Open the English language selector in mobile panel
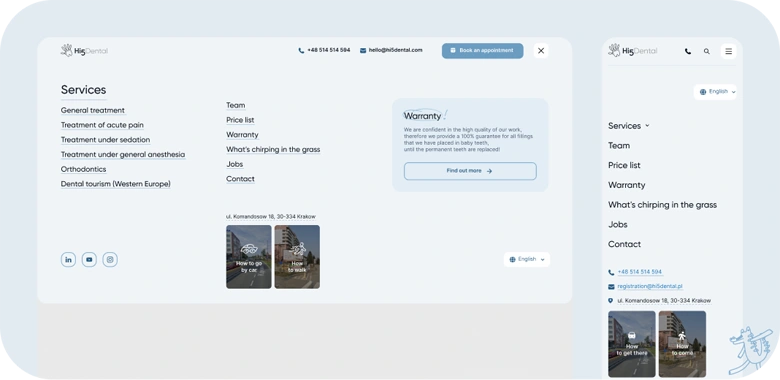780x380 pixels. click(x=715, y=92)
